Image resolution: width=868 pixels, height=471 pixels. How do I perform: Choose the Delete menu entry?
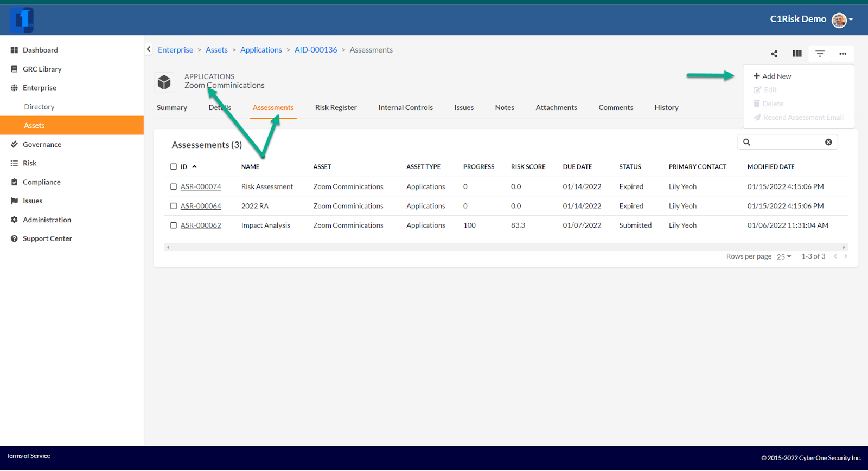768,104
